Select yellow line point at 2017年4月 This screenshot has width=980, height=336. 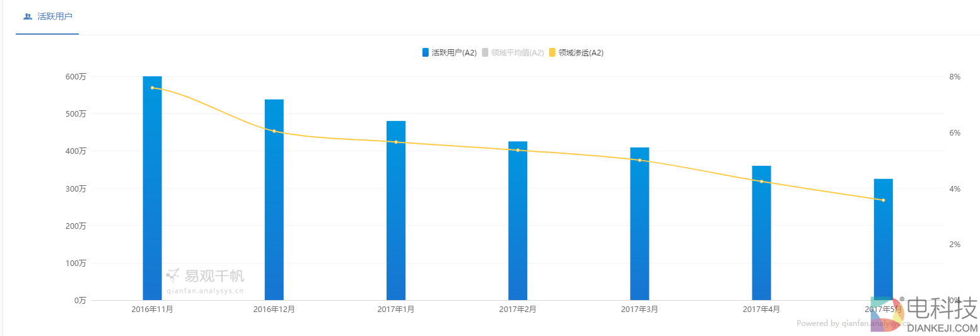pos(761,182)
